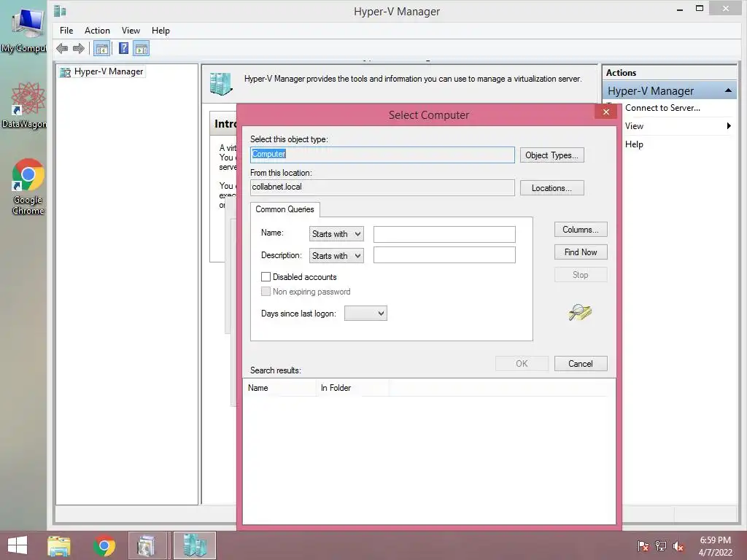The width and height of the screenshot is (747, 560).
Task: Click the Name column header in results
Action: click(279, 388)
